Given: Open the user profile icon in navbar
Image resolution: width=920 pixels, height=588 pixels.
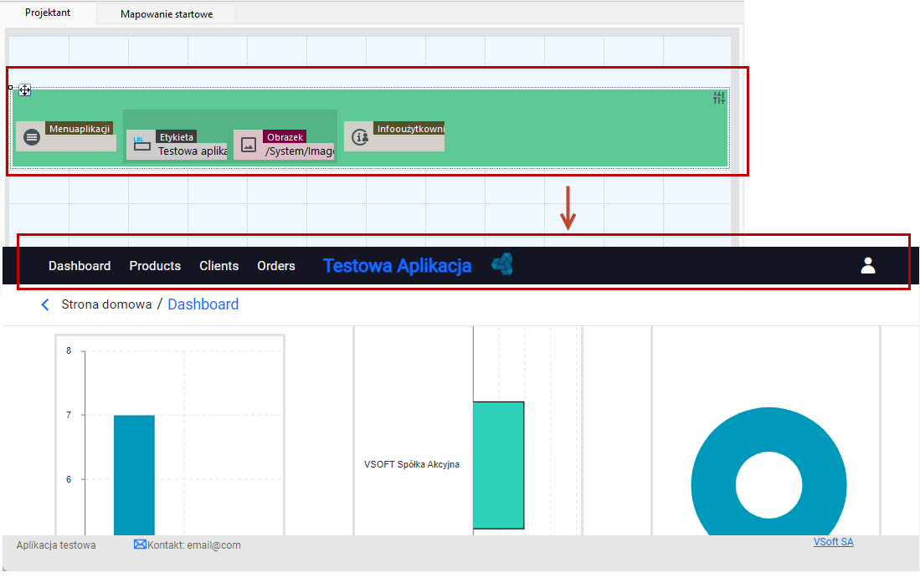Looking at the screenshot, I should coord(868,266).
